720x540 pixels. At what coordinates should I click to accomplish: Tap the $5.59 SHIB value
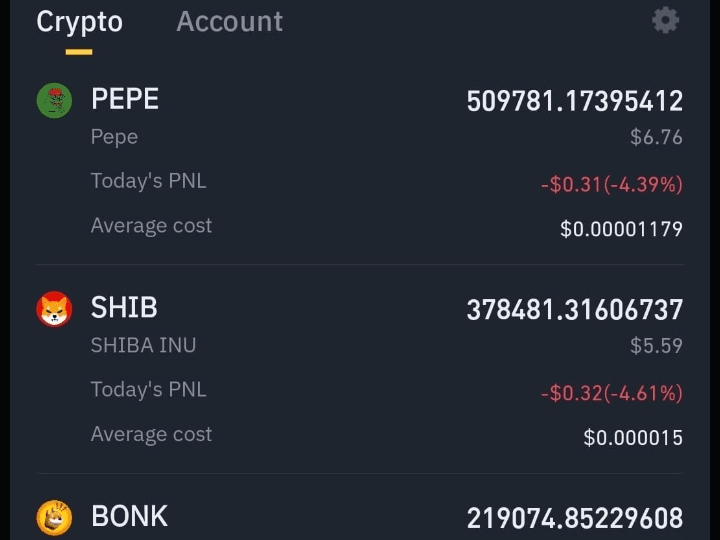point(656,345)
